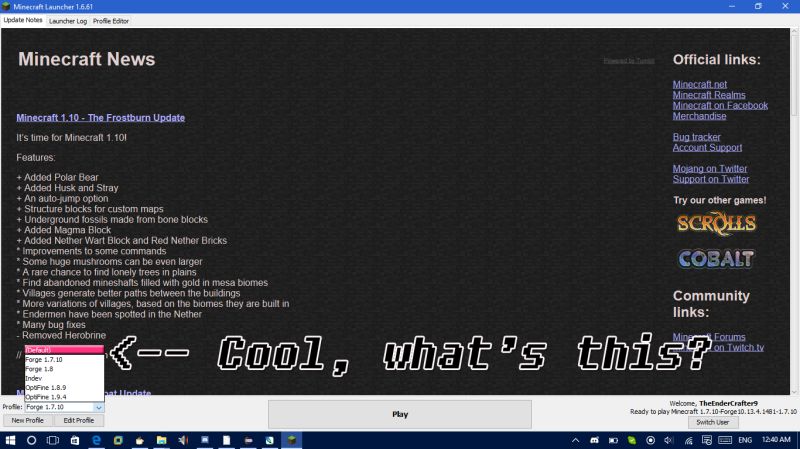The width and height of the screenshot is (800, 449).
Task: Choose the Forge 1.8 profile
Action: (x=64, y=369)
